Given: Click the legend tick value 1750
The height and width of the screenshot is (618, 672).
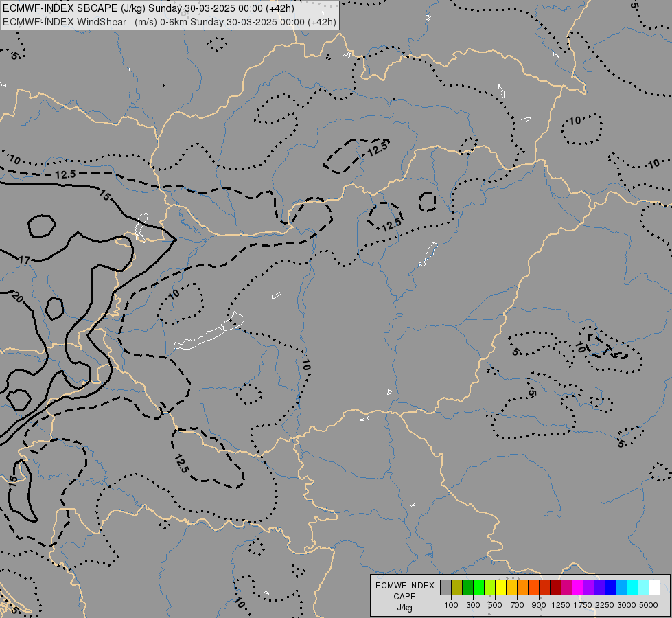Looking at the screenshot, I should [x=583, y=605].
